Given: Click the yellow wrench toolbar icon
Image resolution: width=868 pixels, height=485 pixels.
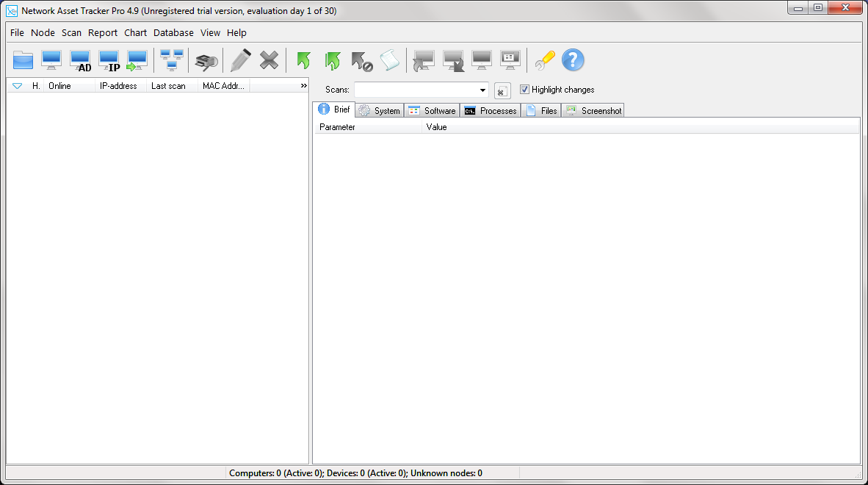Looking at the screenshot, I should (x=545, y=60).
